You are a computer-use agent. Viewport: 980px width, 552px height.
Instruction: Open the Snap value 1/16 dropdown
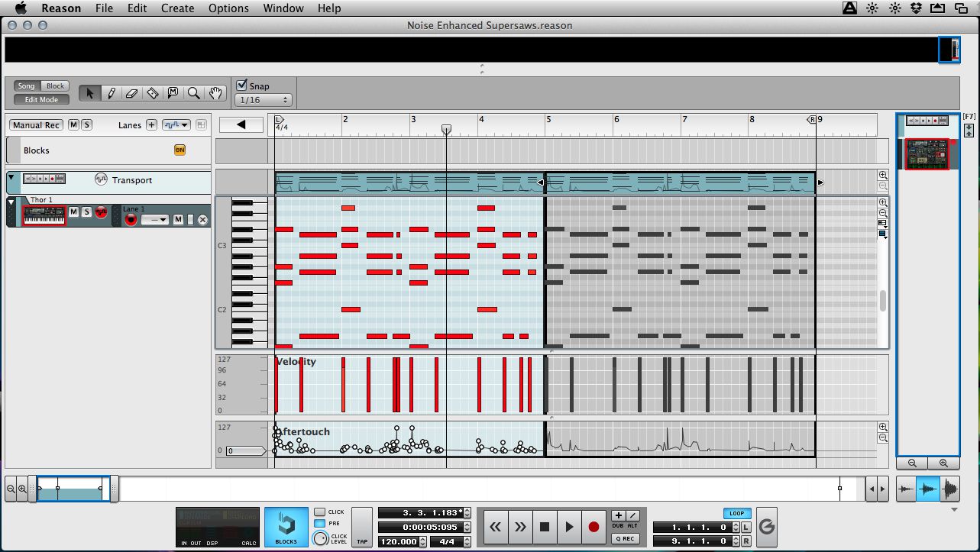(x=264, y=100)
